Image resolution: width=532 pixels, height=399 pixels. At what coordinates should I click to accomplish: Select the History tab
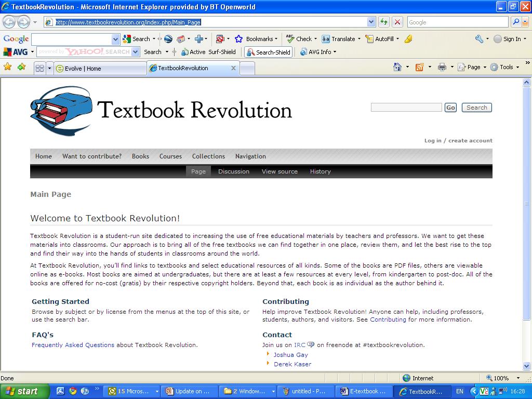point(320,171)
